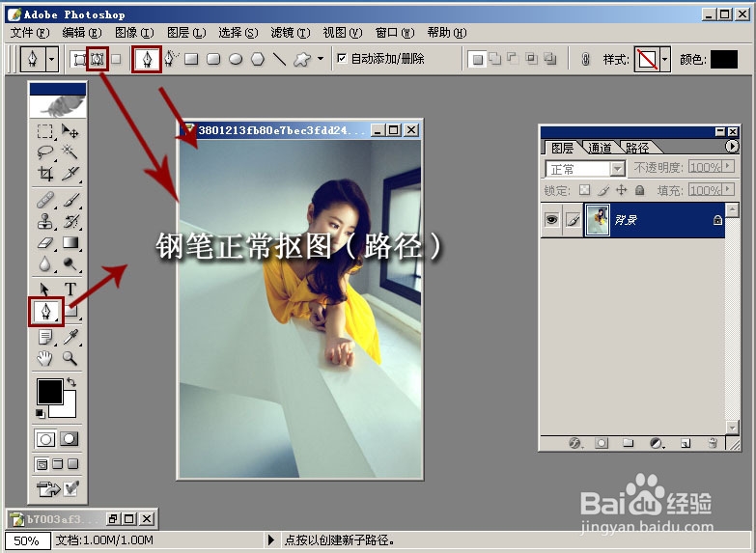
Task: Toggle lock position in Layers panel
Action: pos(622,190)
